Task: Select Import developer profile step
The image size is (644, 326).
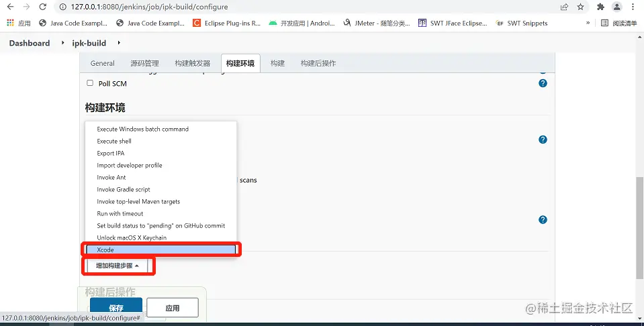Action: click(160, 165)
